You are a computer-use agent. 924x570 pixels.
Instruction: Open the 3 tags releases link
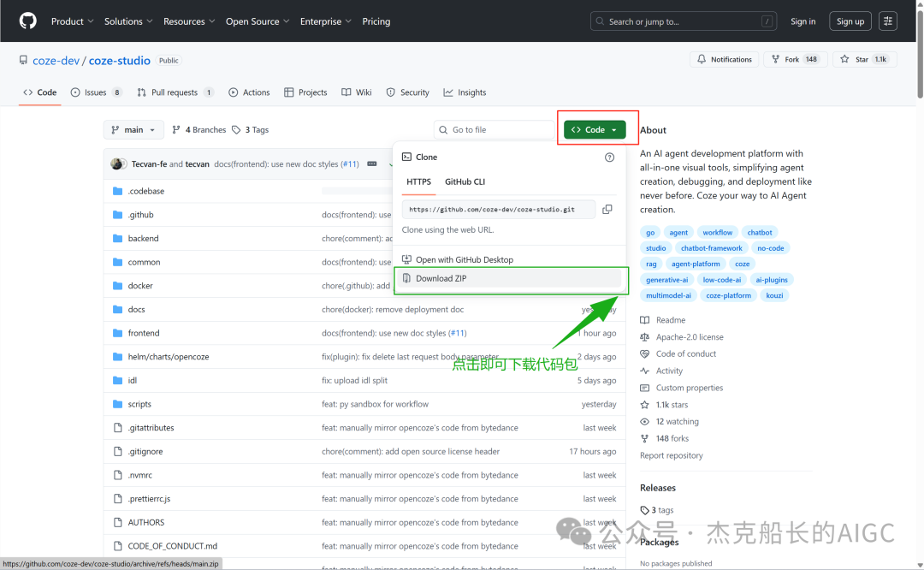656,510
